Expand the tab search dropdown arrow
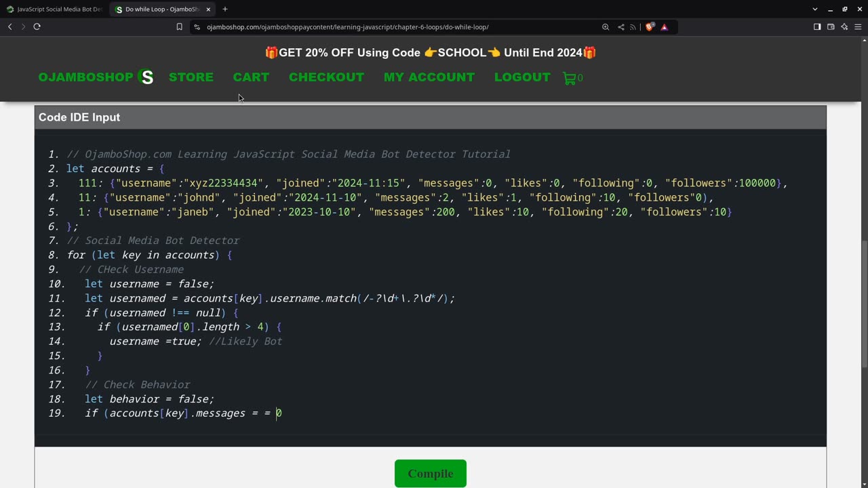 pos(814,9)
